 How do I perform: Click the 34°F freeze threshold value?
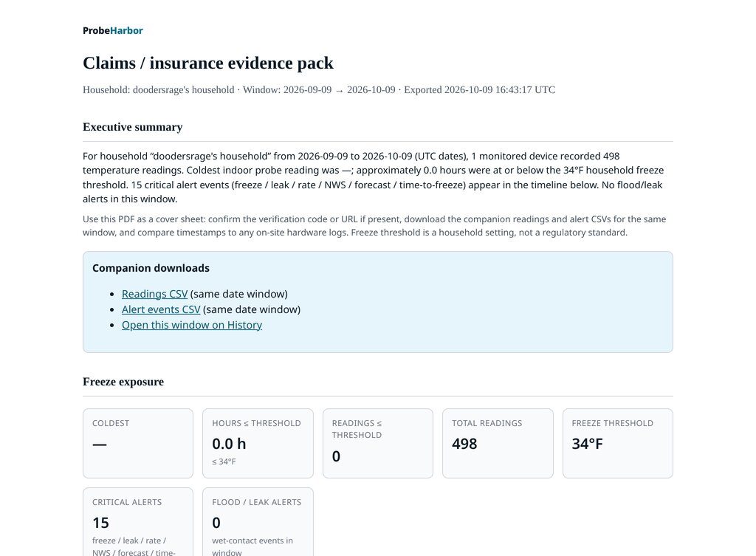tap(587, 444)
